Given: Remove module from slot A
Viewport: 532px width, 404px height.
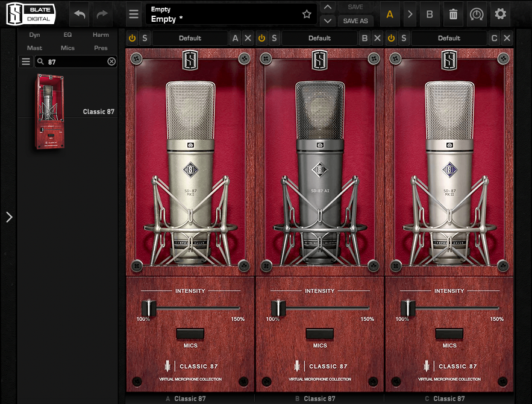Looking at the screenshot, I should click(248, 38).
